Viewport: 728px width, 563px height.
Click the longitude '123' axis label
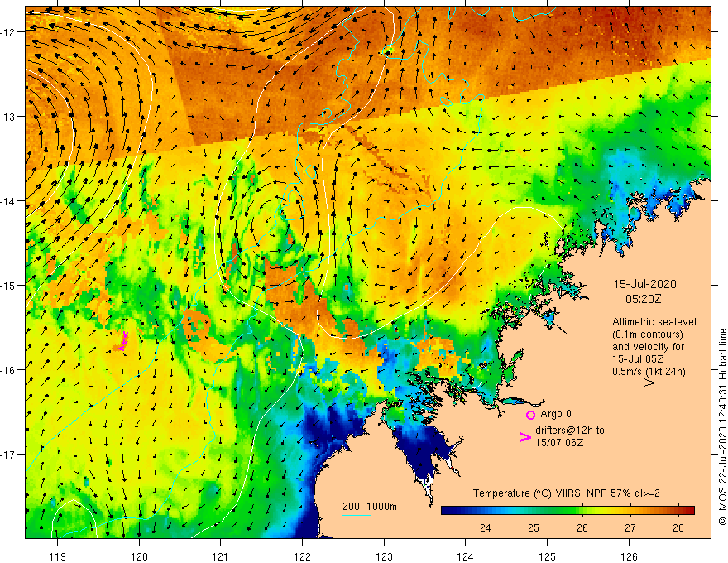(x=384, y=556)
